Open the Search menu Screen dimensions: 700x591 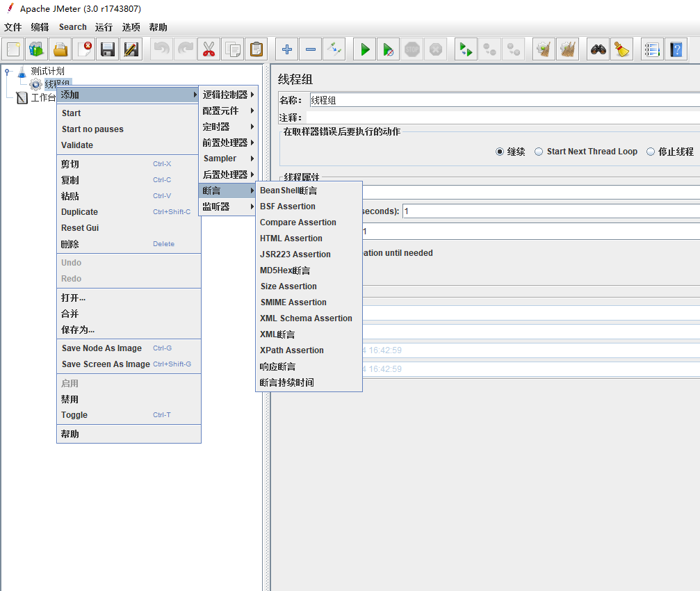coord(73,27)
